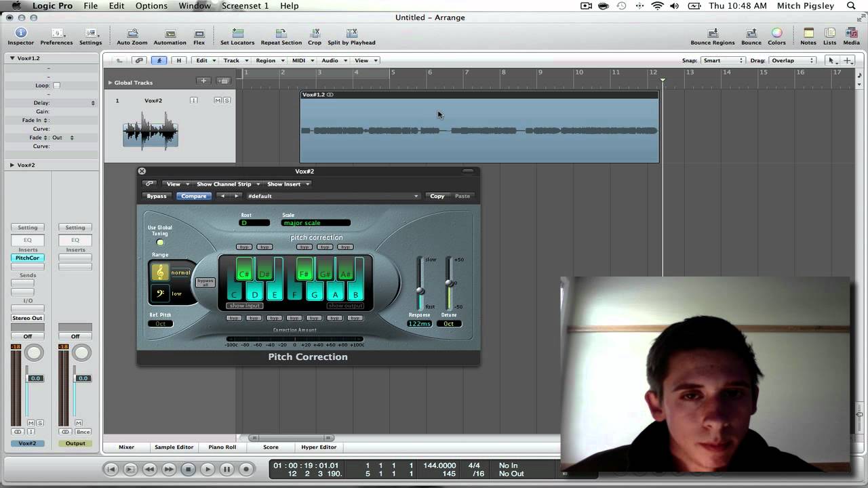Open Show Channel Strip dropdown
Screen dimensions: 868x488
[x=228, y=184]
